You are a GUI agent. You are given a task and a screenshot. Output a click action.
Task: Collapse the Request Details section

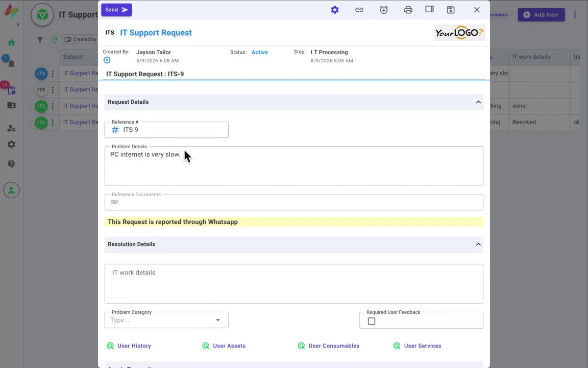478,102
